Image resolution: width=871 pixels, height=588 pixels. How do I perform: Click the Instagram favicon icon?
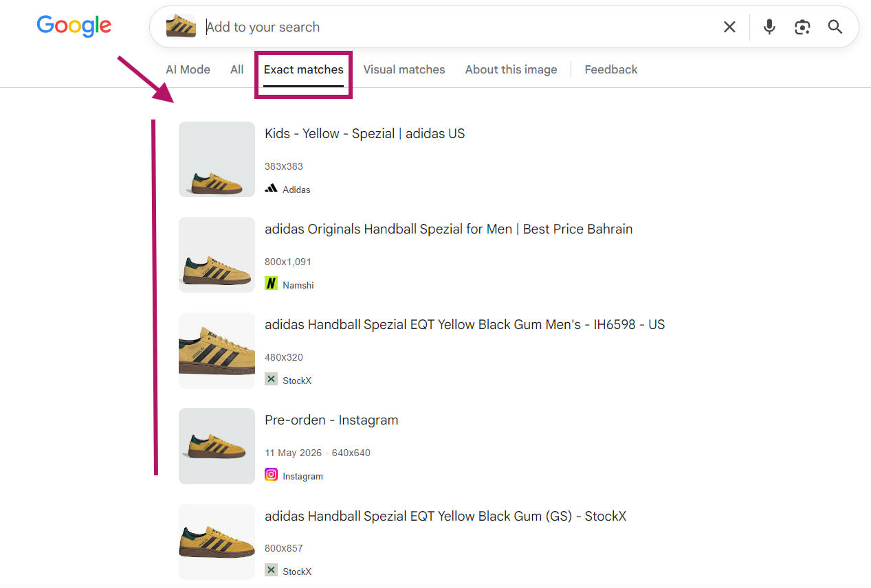271,474
